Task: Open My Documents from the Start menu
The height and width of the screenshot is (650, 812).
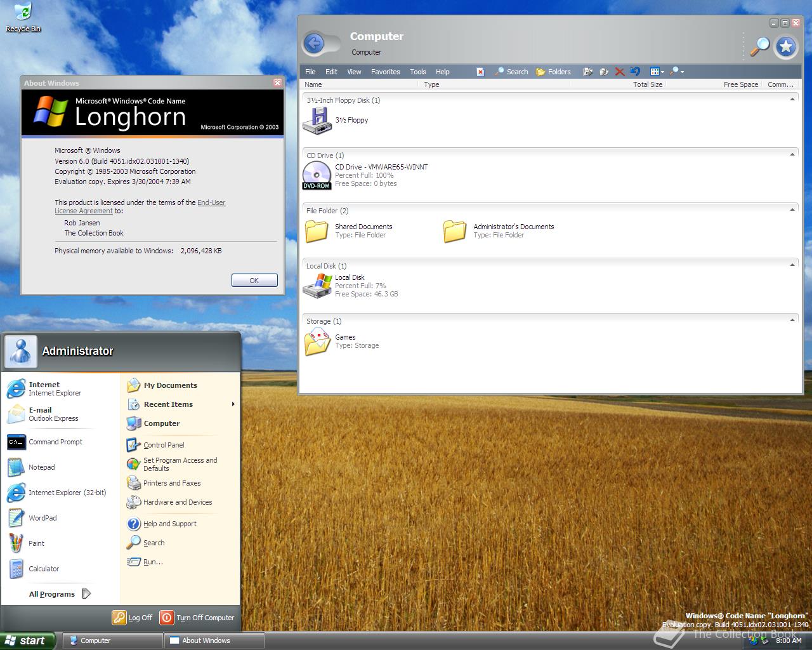Action: (x=181, y=385)
